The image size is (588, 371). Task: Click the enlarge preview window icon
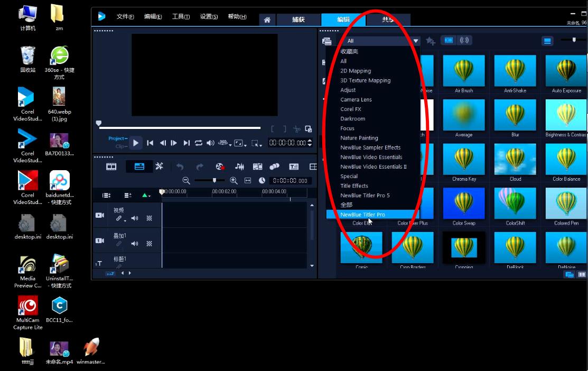coord(308,129)
